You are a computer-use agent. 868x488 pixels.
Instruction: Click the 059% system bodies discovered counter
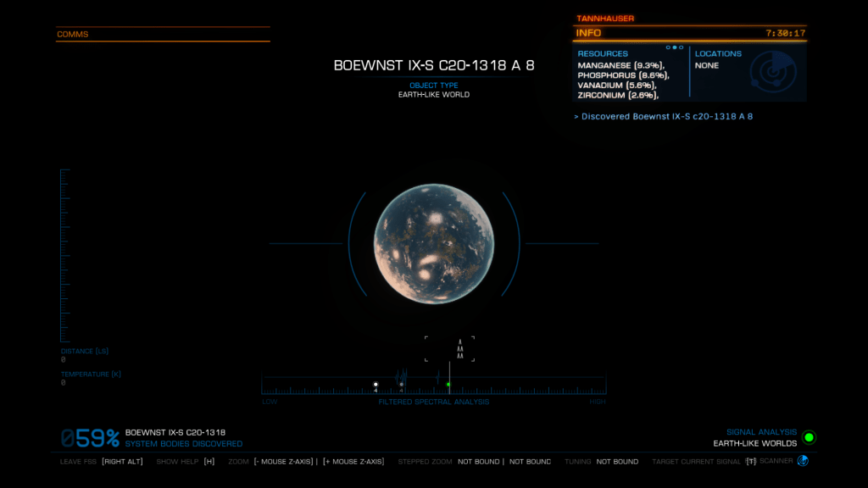click(x=90, y=438)
